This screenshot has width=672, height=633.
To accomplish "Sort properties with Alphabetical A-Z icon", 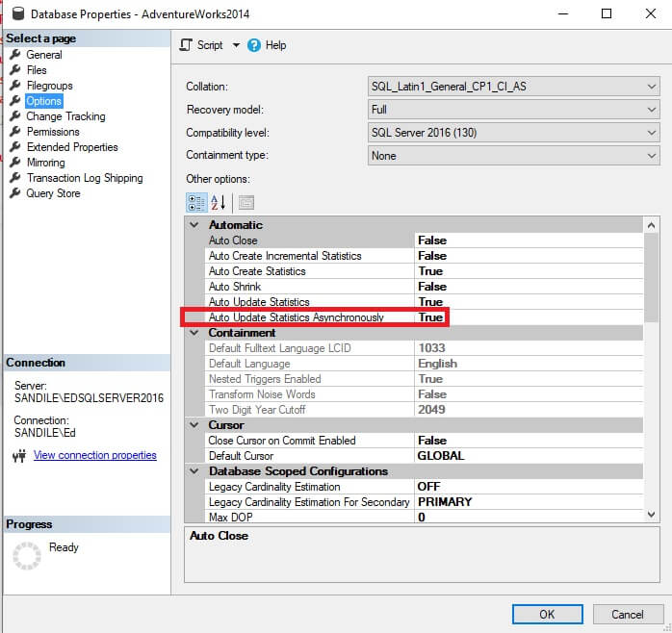I will pos(218,203).
